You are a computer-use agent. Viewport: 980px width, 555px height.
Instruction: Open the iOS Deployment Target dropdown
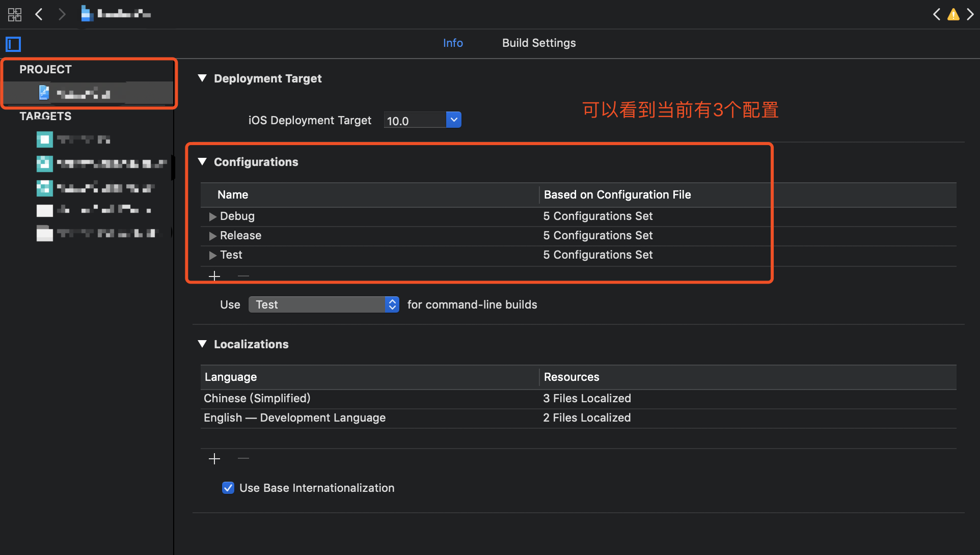click(453, 120)
